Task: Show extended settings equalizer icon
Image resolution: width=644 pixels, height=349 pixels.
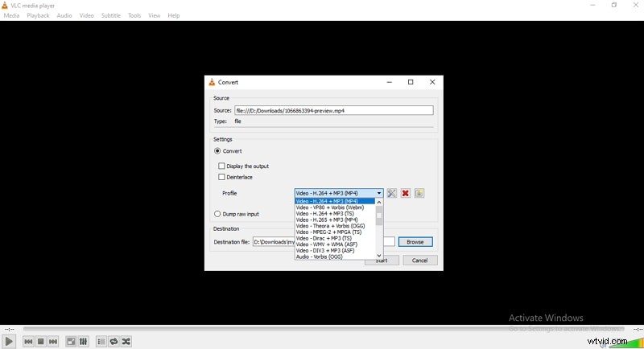Action: coord(84,341)
